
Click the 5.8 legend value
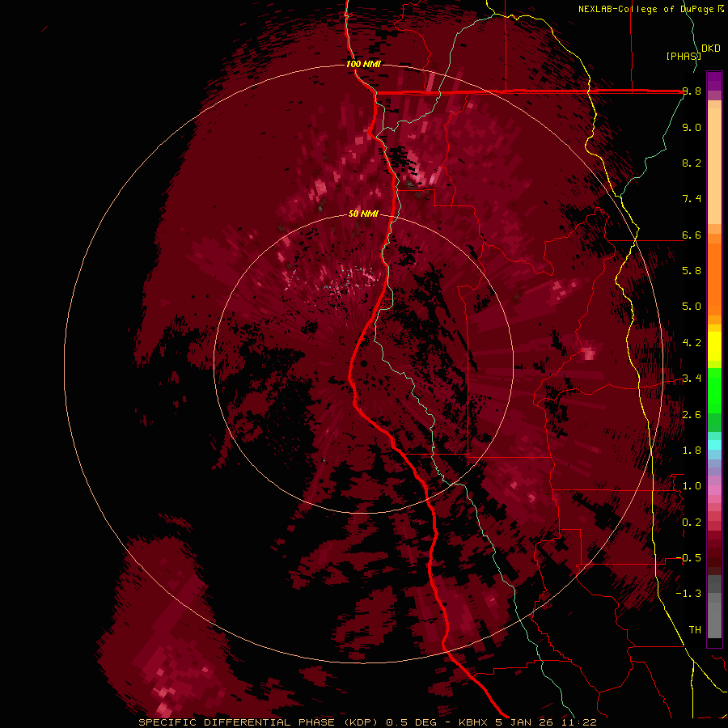tap(692, 271)
